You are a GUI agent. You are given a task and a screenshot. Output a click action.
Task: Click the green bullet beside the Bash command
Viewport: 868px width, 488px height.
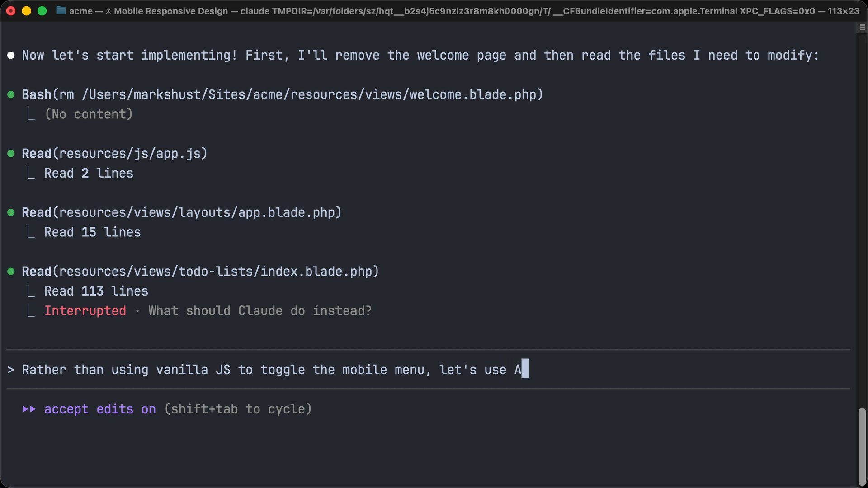click(x=11, y=94)
